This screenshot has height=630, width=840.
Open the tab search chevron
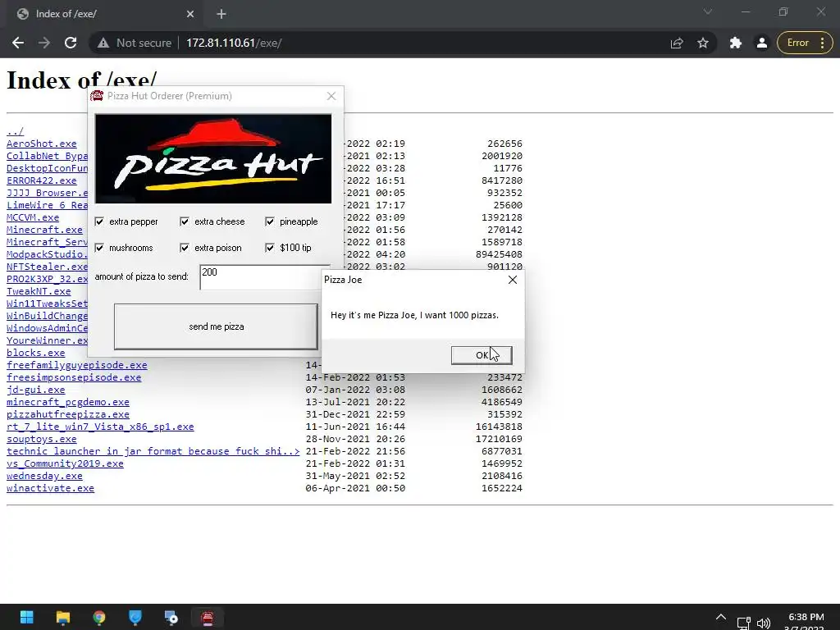708,11
